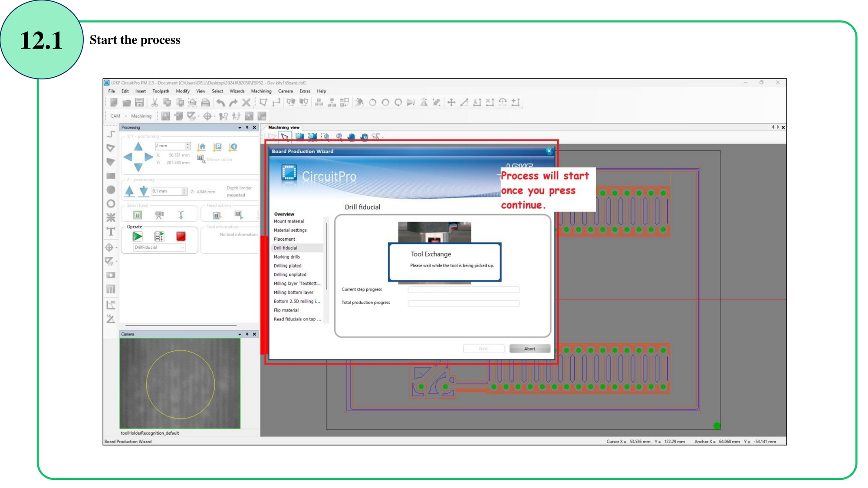
Task: Click the Delete X icon in the toolbar
Action: 246,102
